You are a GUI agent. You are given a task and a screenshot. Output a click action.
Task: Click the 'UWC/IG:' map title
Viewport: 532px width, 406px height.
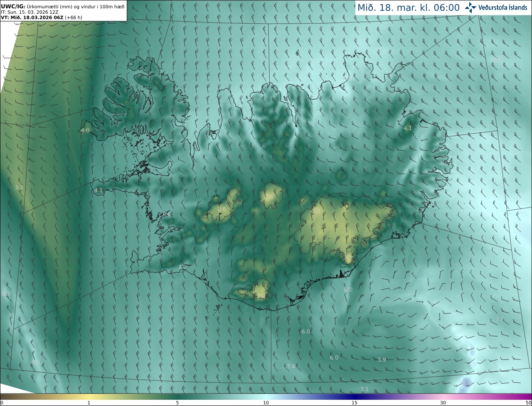pyautogui.click(x=13, y=6)
